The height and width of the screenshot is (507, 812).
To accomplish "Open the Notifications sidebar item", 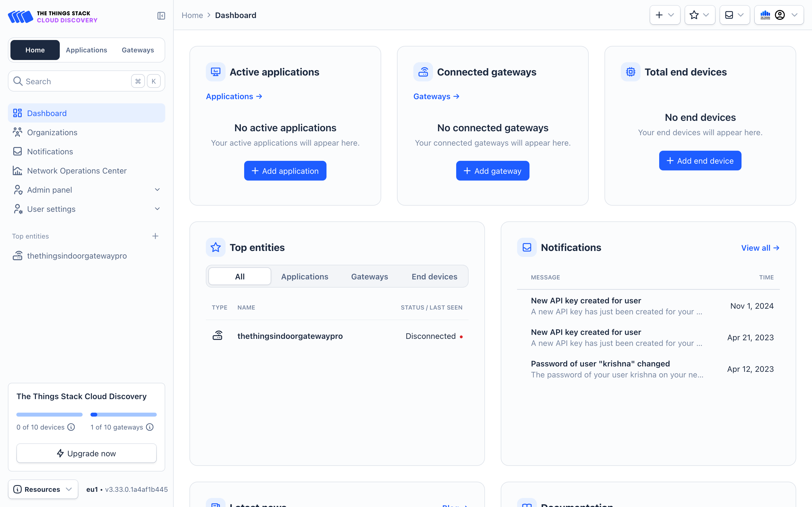I will click(50, 152).
